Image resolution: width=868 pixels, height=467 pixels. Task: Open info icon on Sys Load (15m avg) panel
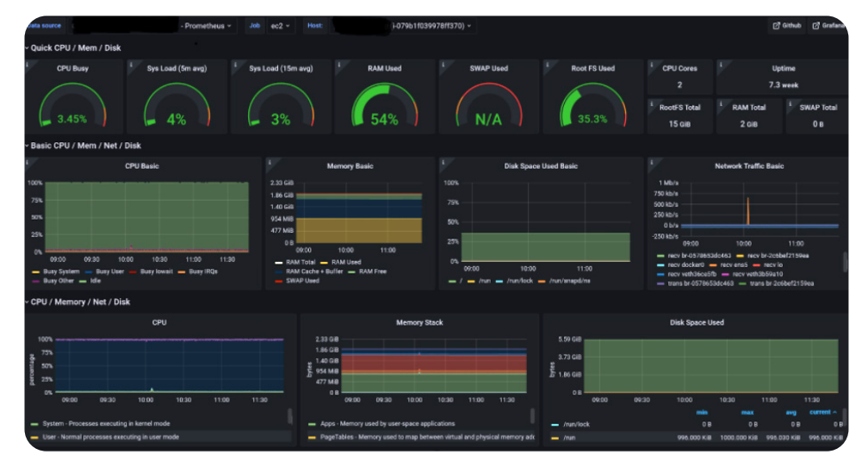point(235,65)
